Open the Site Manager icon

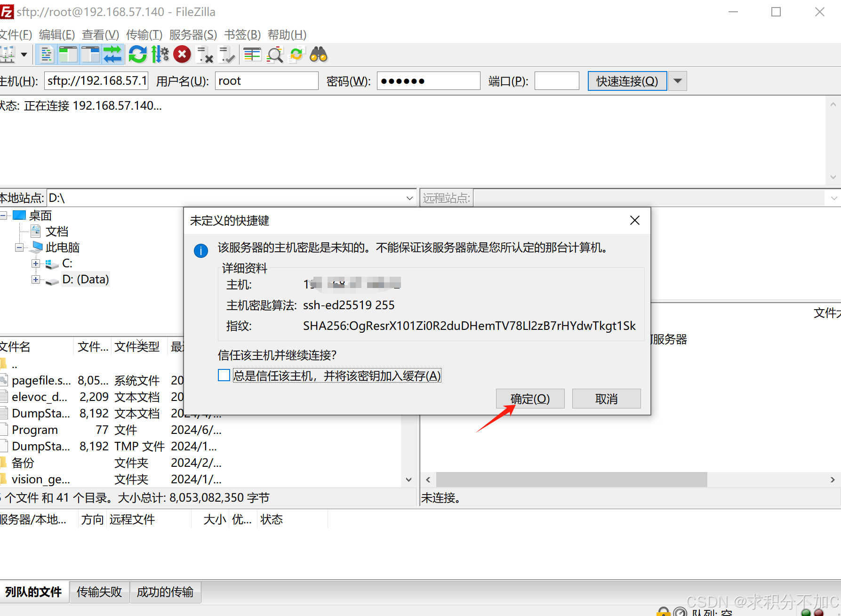8,55
